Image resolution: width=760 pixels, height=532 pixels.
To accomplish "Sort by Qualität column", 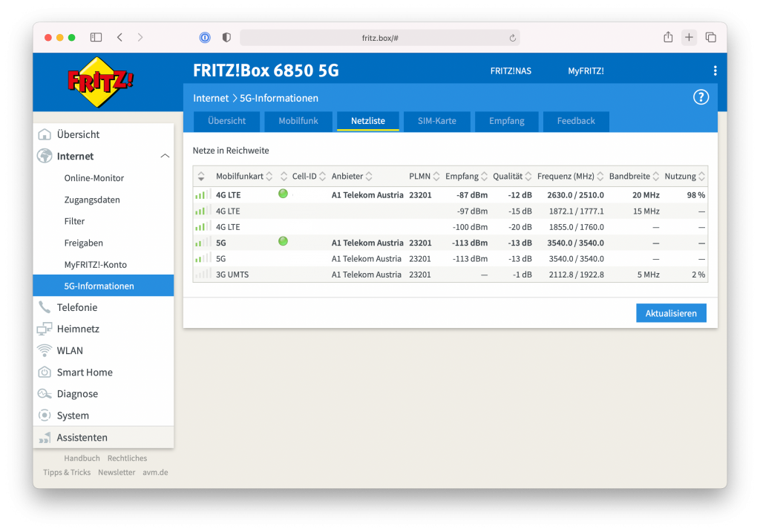I will click(512, 177).
